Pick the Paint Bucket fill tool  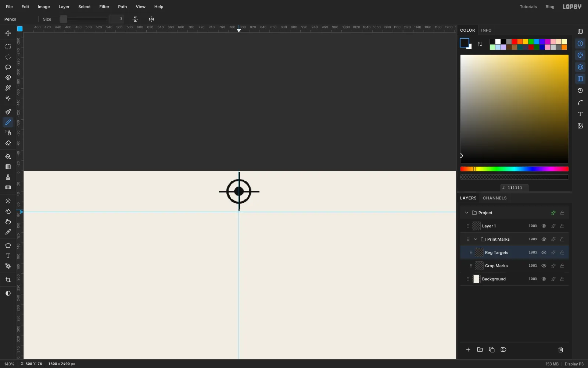tap(8, 156)
